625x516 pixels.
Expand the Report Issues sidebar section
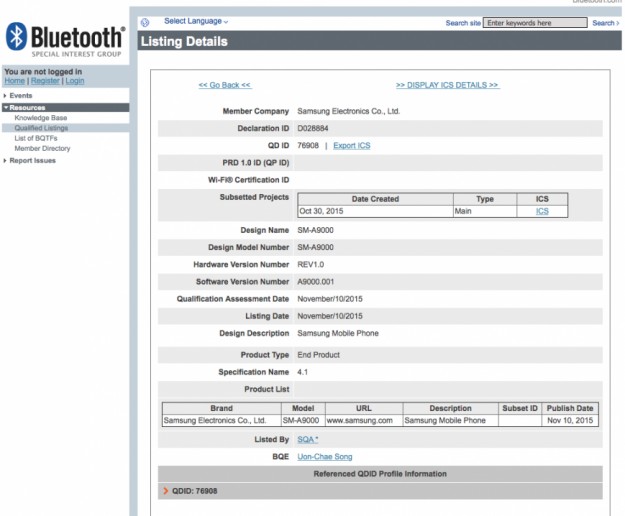tap(32, 160)
